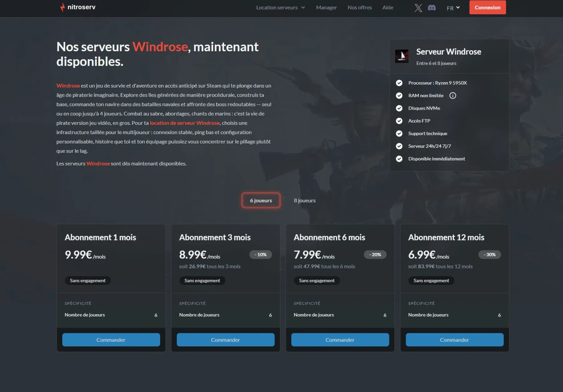Click the Processeur Ryzen 9 5950X check icon
The width and height of the screenshot is (563, 392).
(399, 83)
